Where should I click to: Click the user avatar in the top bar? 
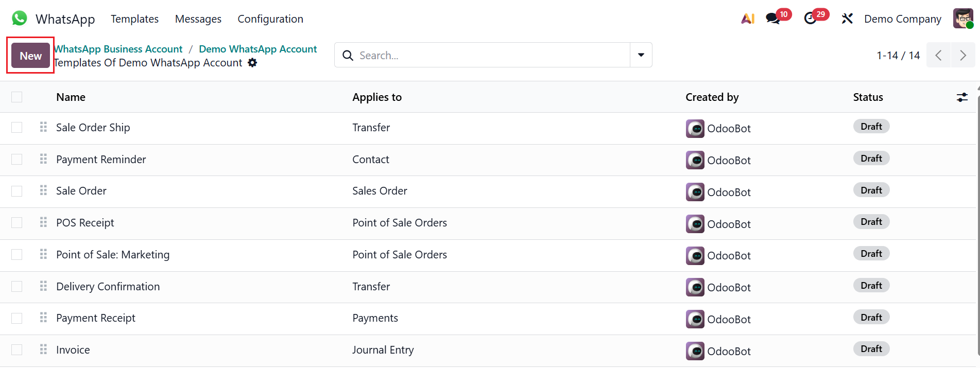point(962,19)
